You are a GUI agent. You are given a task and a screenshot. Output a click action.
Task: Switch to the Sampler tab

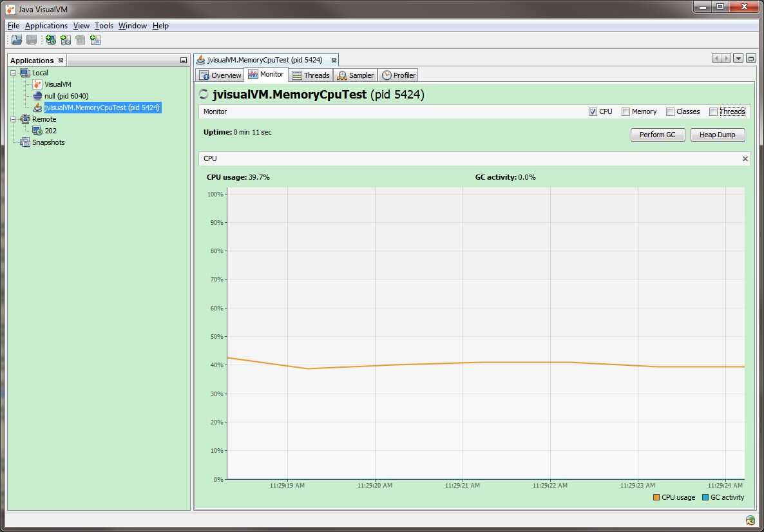tap(355, 75)
